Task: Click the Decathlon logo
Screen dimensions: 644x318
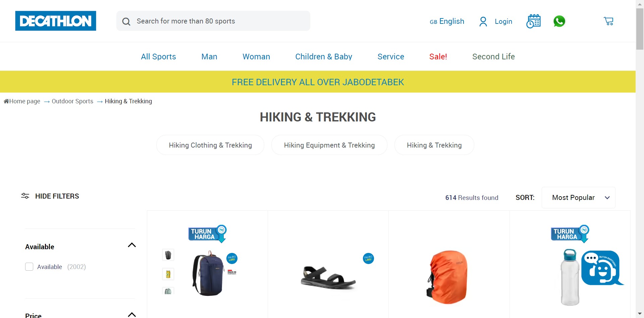Action: coord(56,21)
